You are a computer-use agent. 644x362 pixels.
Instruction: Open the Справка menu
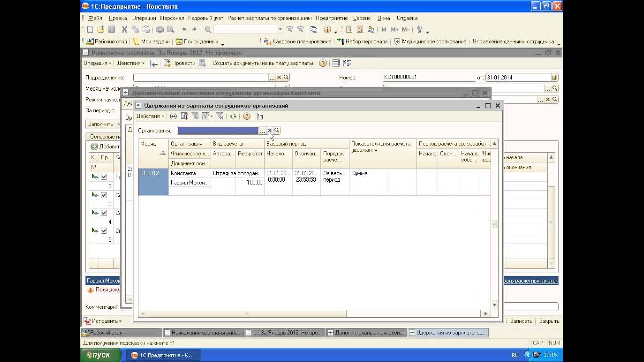click(407, 18)
